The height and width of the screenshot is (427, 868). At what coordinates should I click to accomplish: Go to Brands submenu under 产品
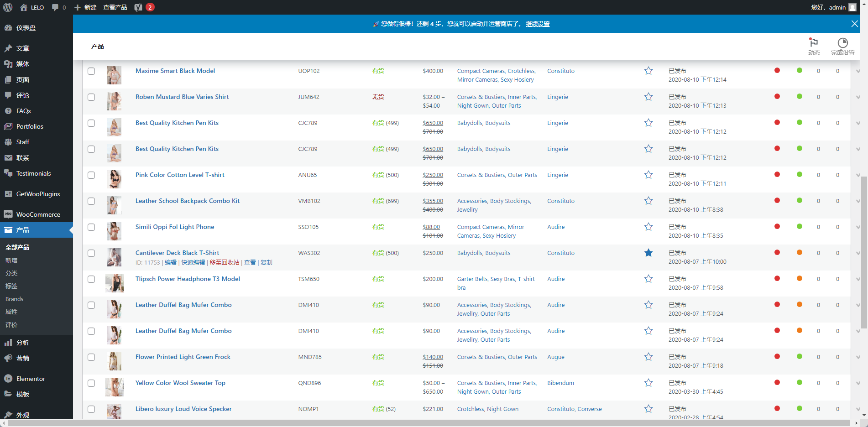15,299
